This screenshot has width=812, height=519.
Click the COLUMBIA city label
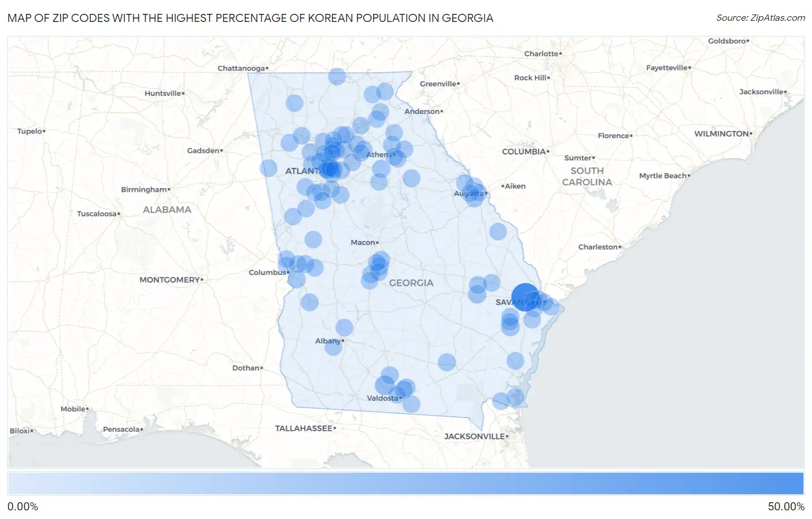tap(524, 151)
